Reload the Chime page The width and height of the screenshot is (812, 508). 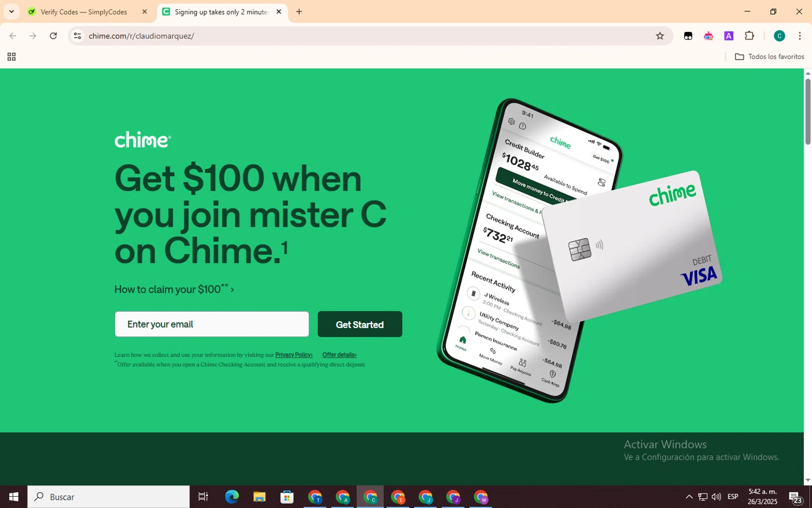click(x=53, y=36)
